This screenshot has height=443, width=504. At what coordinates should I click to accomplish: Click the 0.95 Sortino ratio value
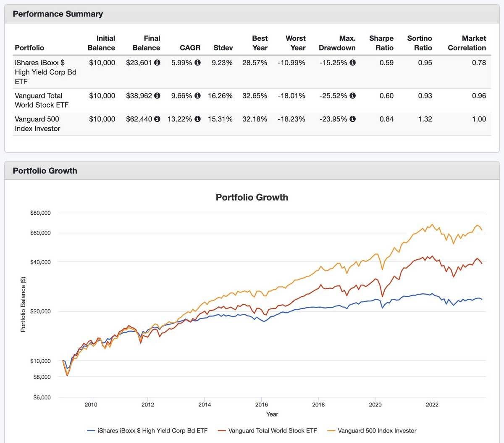425,63
